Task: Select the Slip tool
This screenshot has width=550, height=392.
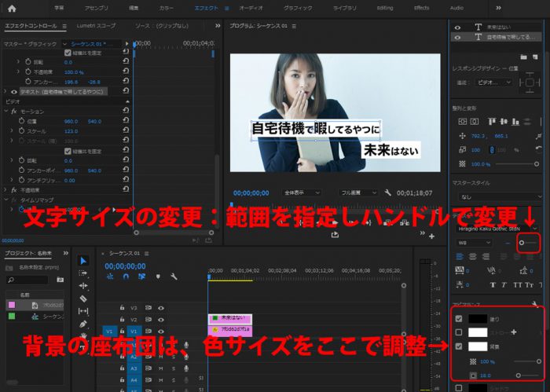Action: (x=83, y=311)
